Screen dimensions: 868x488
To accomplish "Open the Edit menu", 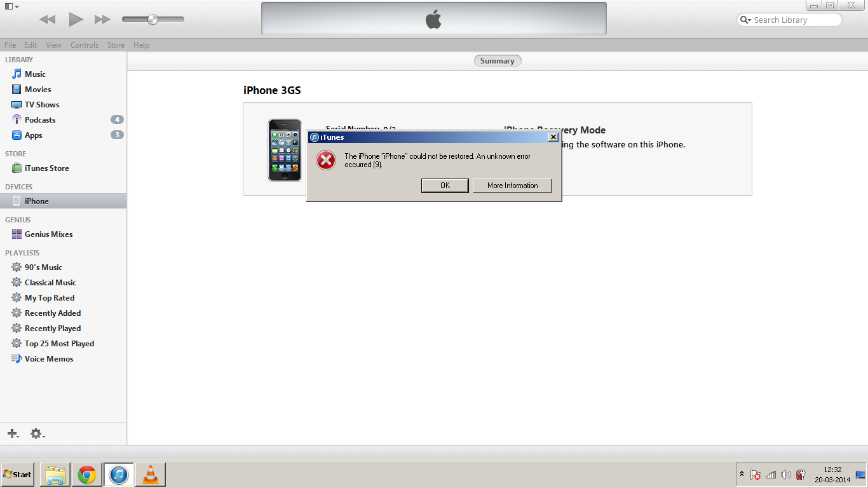I will point(31,45).
